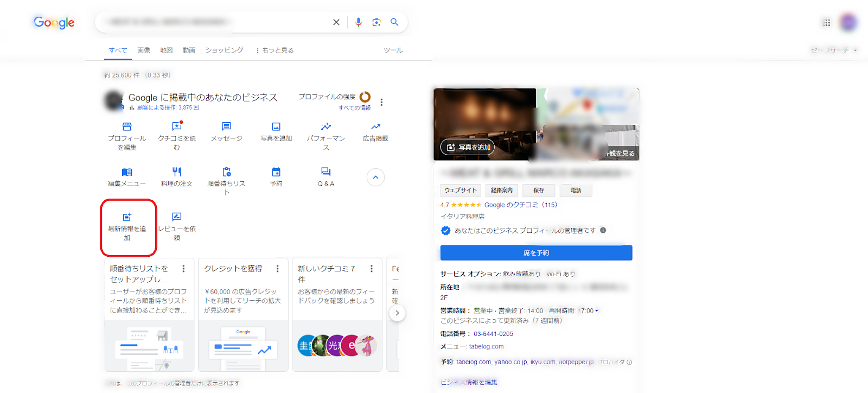Call phone number 03-6441-0205
The image size is (868, 393).
tap(493, 334)
